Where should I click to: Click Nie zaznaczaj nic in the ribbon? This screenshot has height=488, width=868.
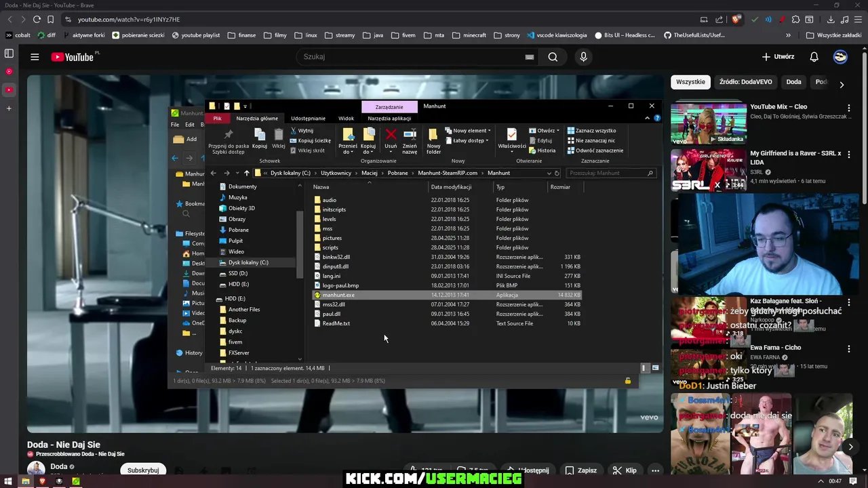tap(591, 140)
